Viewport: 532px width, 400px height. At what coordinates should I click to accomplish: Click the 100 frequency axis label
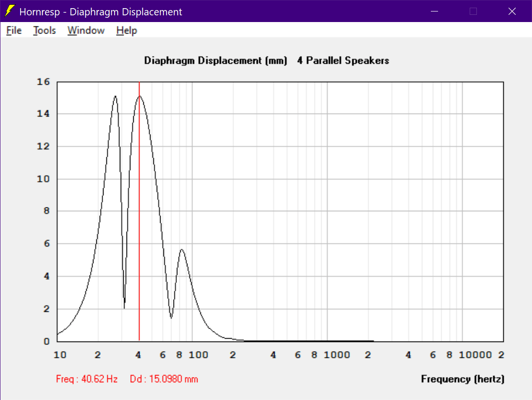198,355
